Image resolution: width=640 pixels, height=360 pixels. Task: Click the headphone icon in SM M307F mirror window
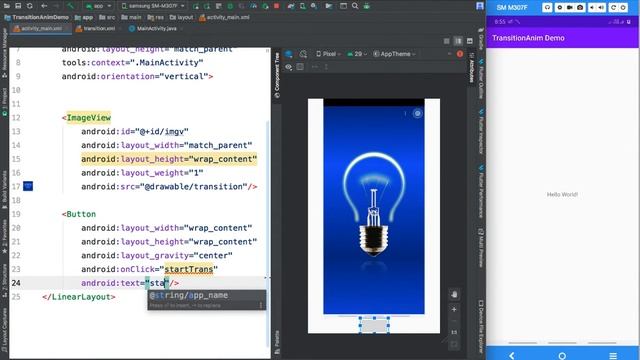[547, 7]
